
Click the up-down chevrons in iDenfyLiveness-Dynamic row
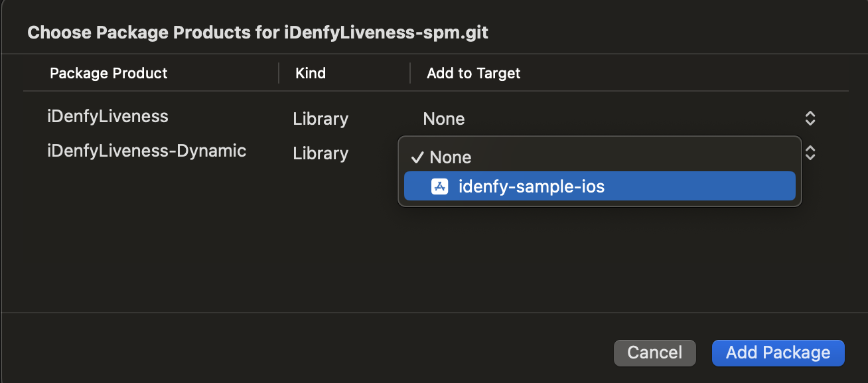(x=810, y=153)
